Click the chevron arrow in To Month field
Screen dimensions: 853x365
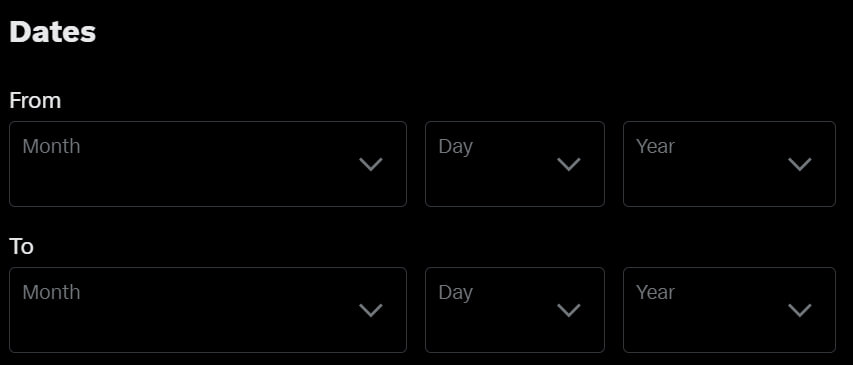coord(371,311)
